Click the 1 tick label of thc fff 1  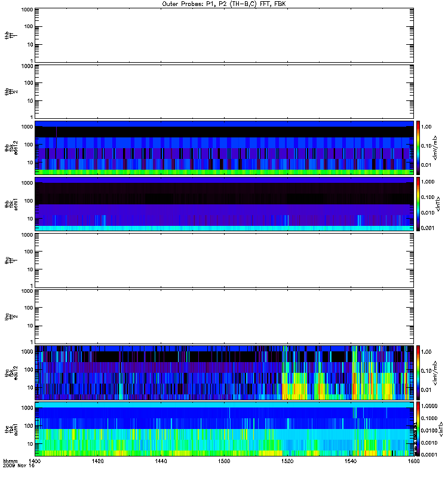click(32, 286)
